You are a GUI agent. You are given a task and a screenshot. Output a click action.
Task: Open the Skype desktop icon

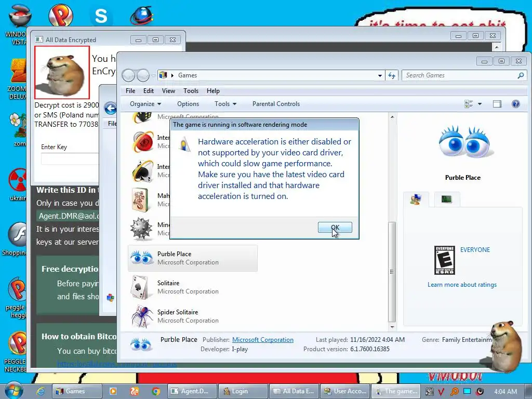(x=101, y=16)
